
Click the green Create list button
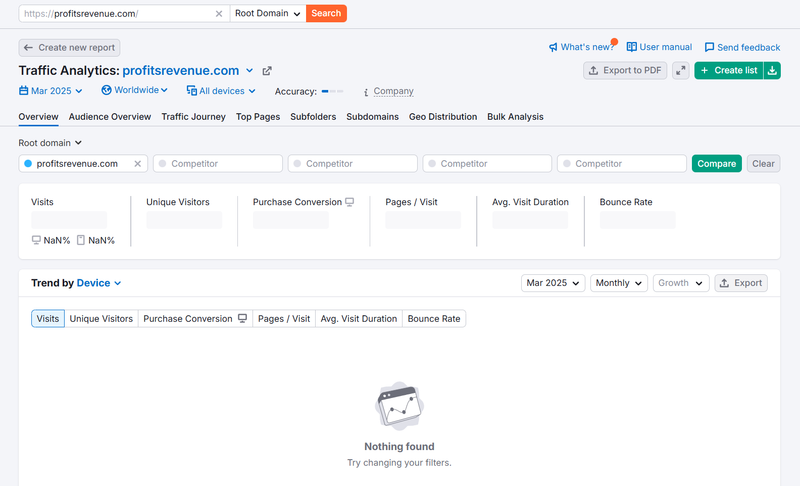pos(729,70)
